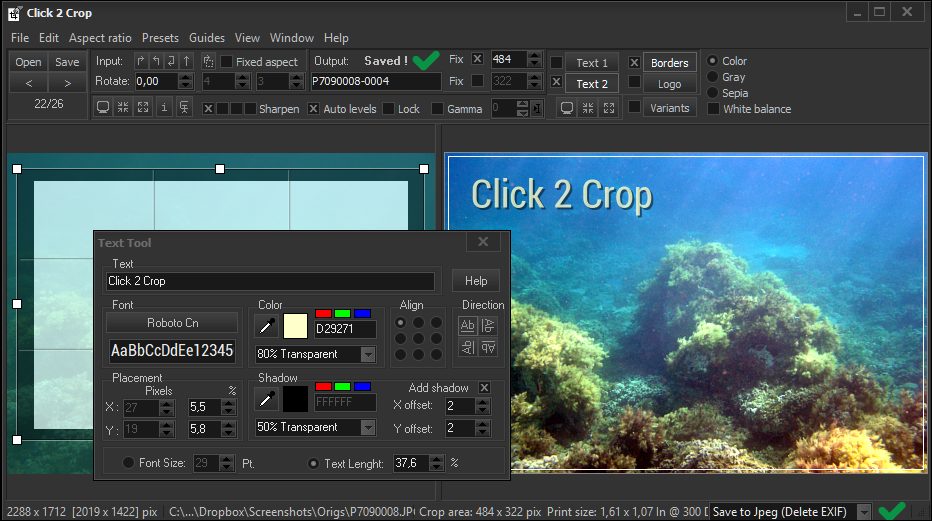This screenshot has height=521, width=932.
Task: Click the Open button
Action: pos(29,62)
